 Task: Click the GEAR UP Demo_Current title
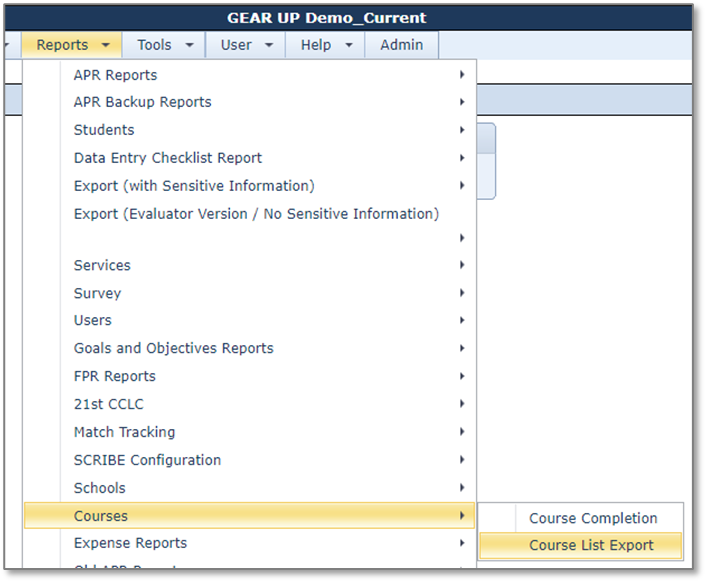326,18
